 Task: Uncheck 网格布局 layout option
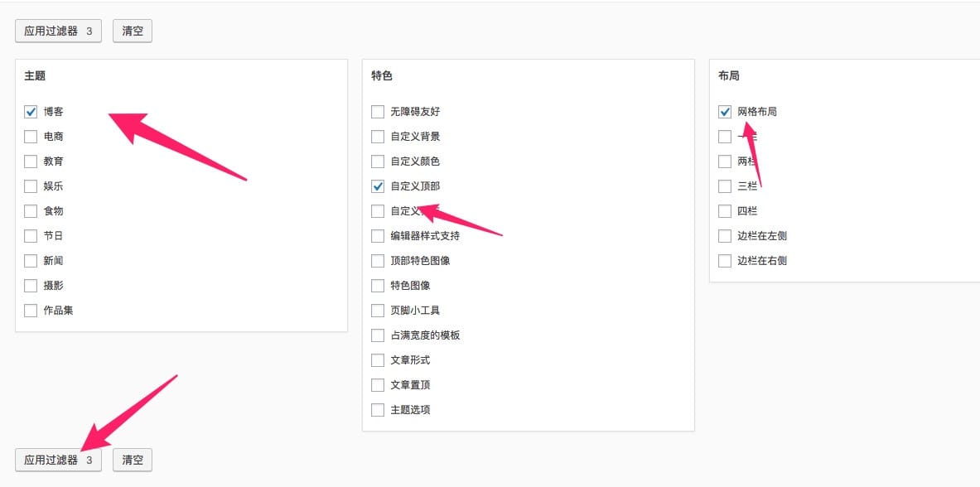tap(725, 112)
